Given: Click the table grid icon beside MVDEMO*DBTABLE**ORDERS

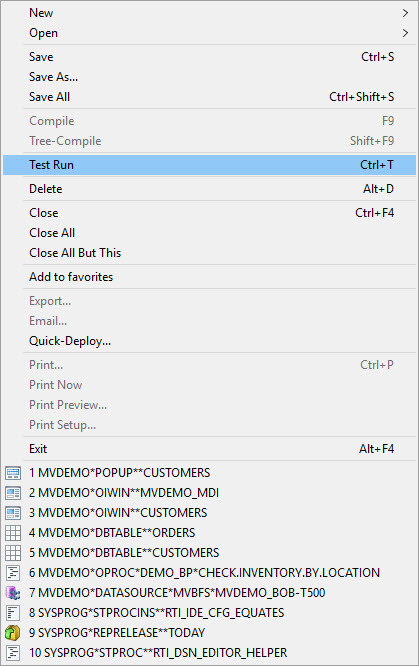Looking at the screenshot, I should coord(13,533).
